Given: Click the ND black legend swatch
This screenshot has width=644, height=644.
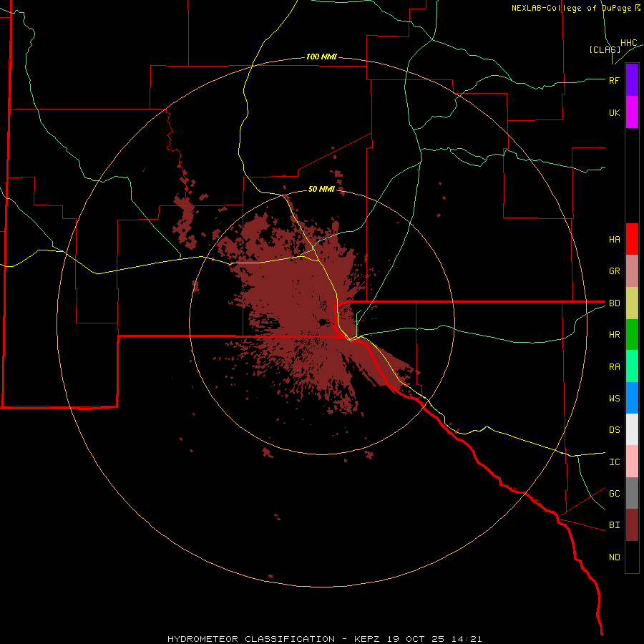Looking at the screenshot, I should click(x=632, y=557).
